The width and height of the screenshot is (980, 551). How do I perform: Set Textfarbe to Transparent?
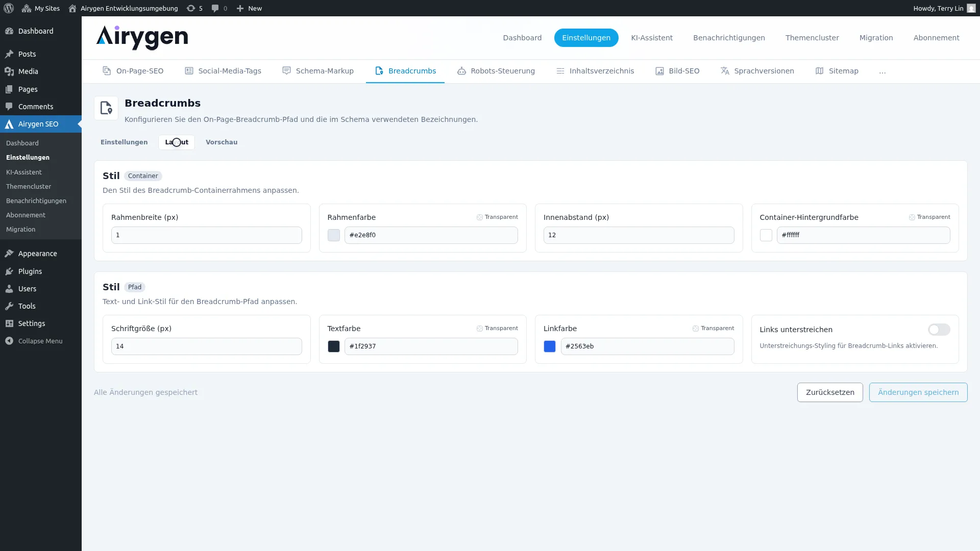point(497,329)
